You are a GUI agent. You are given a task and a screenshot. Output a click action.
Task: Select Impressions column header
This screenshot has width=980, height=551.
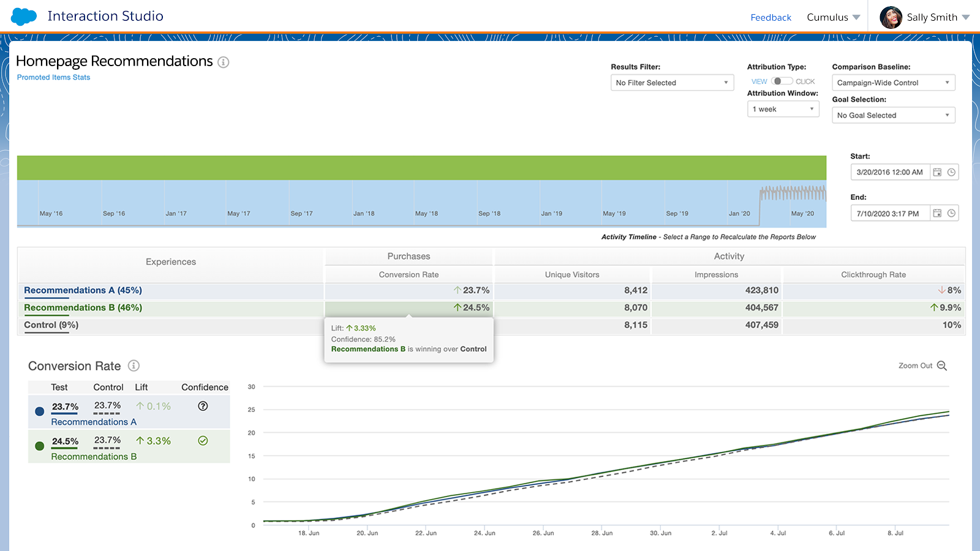716,274
